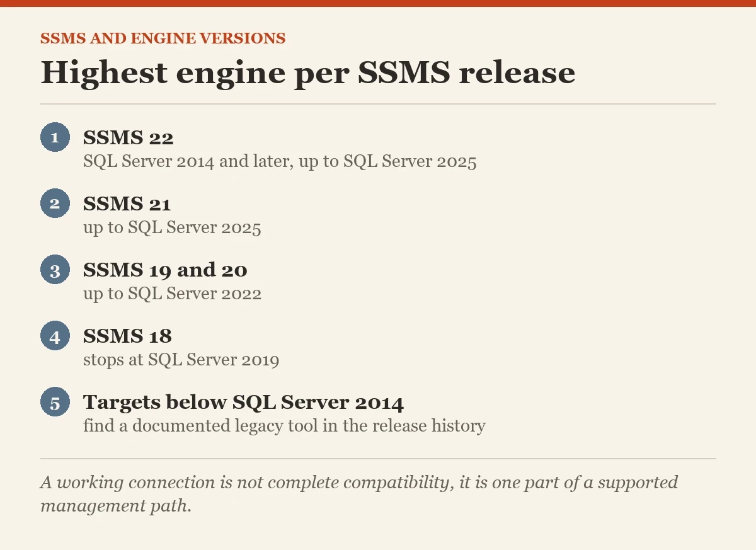Click the number 3 badge beside SSMS 19 and 20

(x=55, y=270)
